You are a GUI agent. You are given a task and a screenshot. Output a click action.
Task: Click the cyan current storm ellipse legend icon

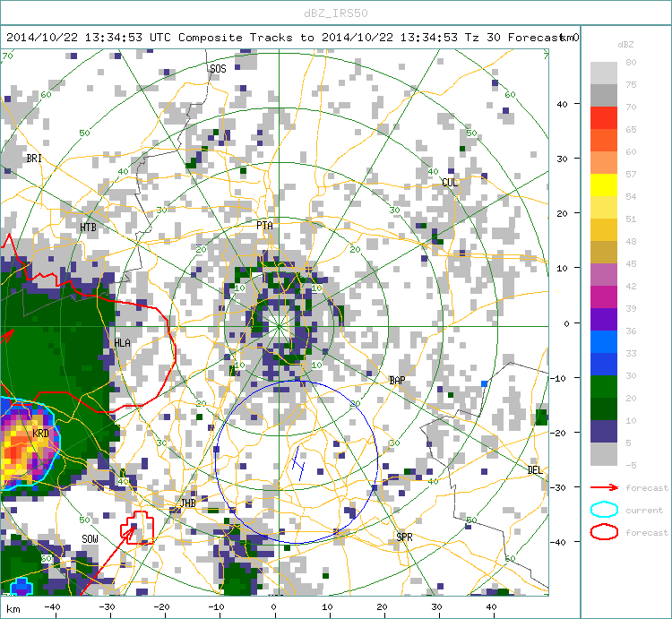pyautogui.click(x=604, y=510)
